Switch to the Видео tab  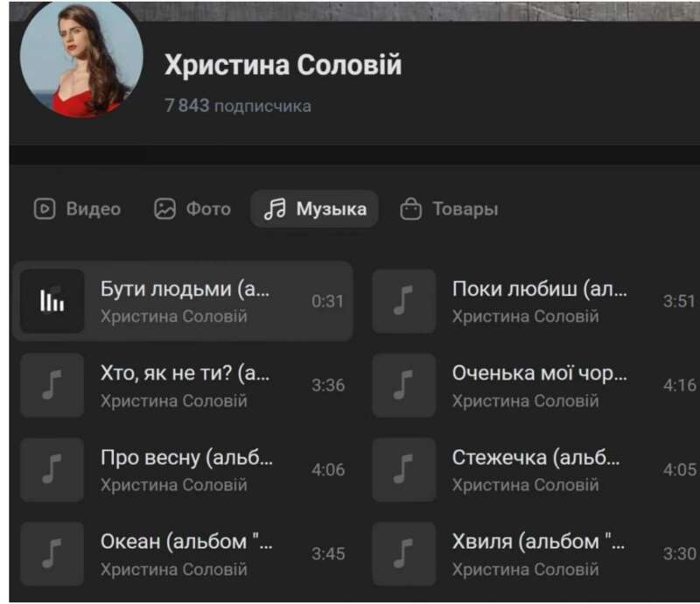pos(77,208)
